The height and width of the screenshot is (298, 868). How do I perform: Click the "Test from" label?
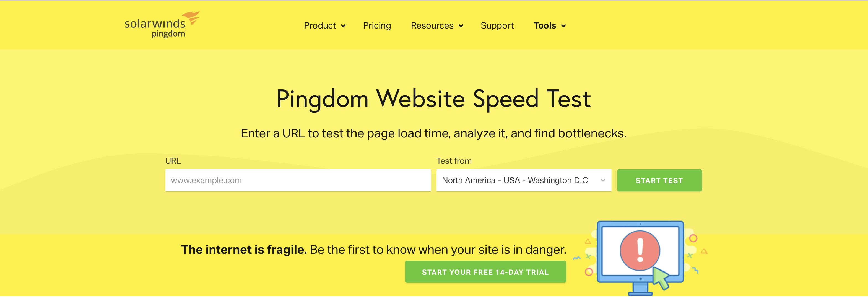coord(454,161)
